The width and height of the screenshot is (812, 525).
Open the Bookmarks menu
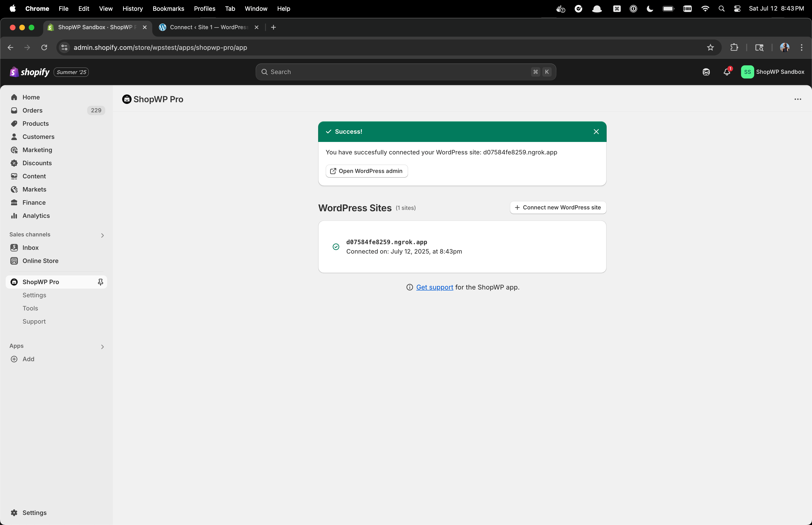168,8
